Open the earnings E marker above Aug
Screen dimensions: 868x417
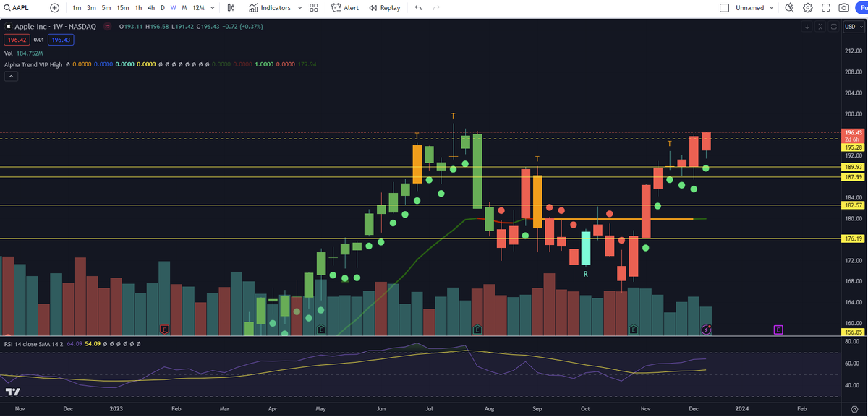(x=477, y=330)
